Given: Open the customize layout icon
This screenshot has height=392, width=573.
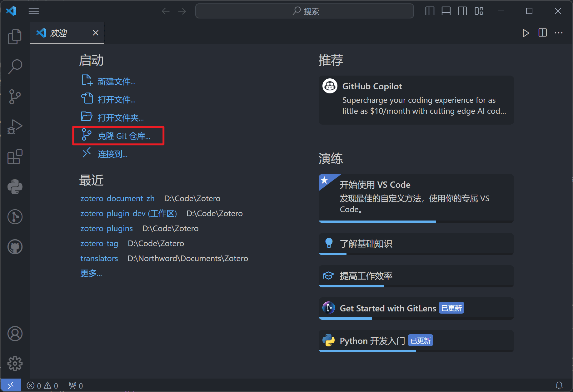Looking at the screenshot, I should point(479,11).
